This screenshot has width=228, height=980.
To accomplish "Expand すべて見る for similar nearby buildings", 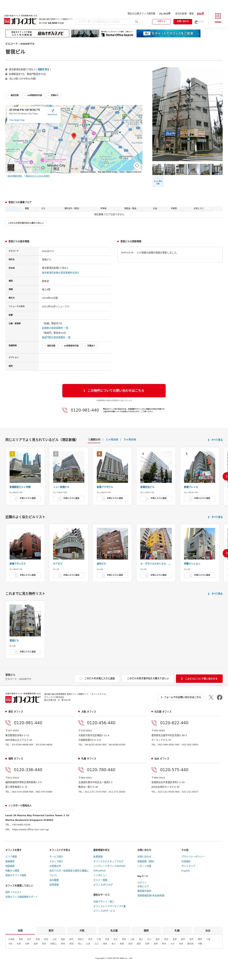I will pyautogui.click(x=215, y=517).
